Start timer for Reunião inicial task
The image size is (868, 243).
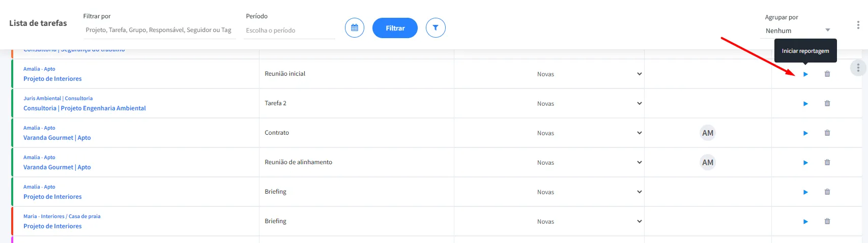tap(805, 74)
